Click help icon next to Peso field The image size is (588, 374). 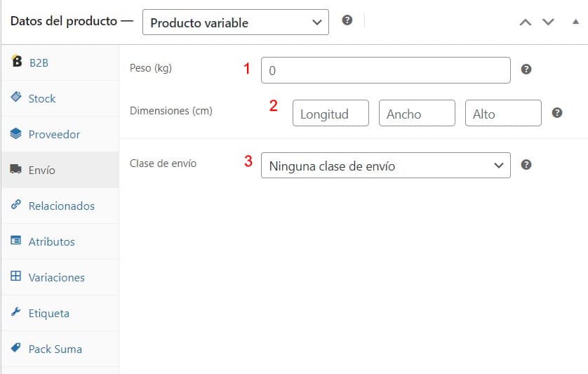tap(526, 69)
